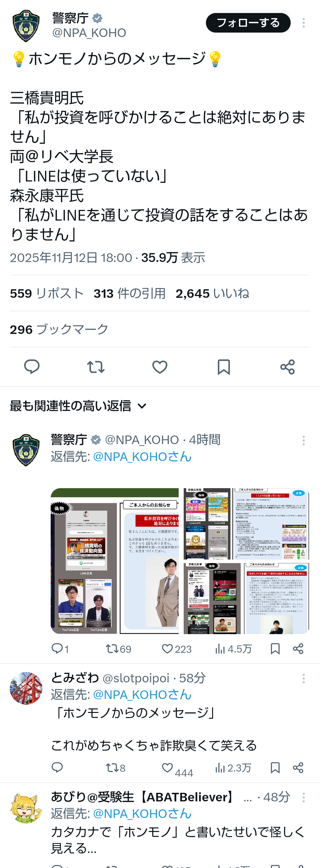
Task: Open the @NPA_KOHOさん link in とみざわ reply
Action: point(142,695)
